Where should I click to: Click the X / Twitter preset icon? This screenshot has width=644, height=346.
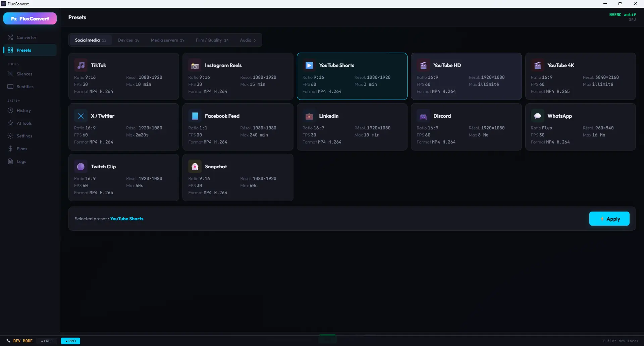coord(81,116)
